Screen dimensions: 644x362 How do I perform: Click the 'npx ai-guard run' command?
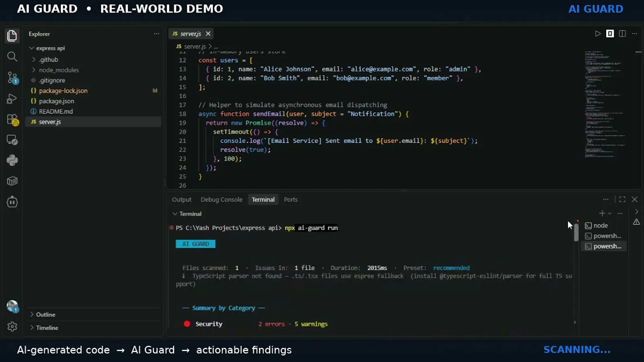coord(311,228)
